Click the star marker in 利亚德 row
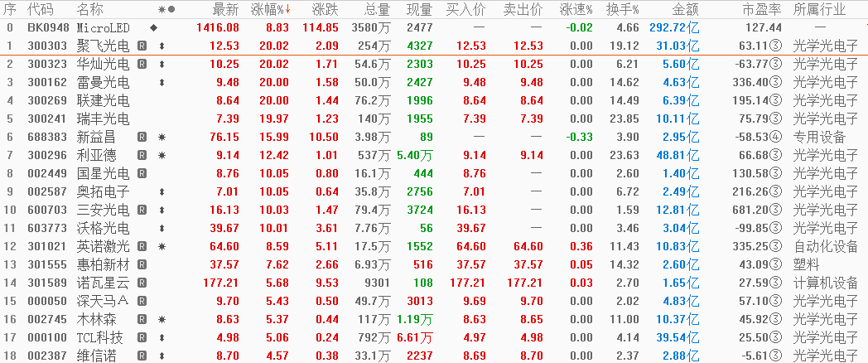Viewport: 868px width, 363px height. (x=162, y=155)
